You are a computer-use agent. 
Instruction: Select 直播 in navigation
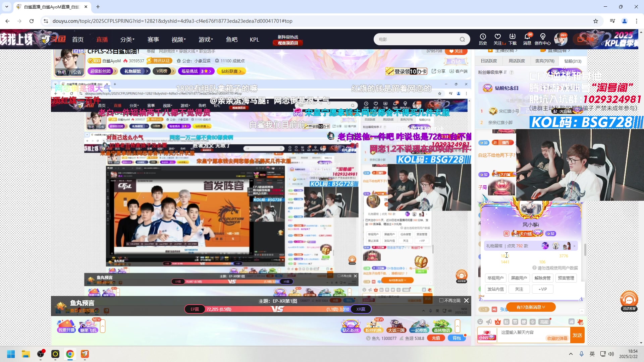click(x=102, y=40)
